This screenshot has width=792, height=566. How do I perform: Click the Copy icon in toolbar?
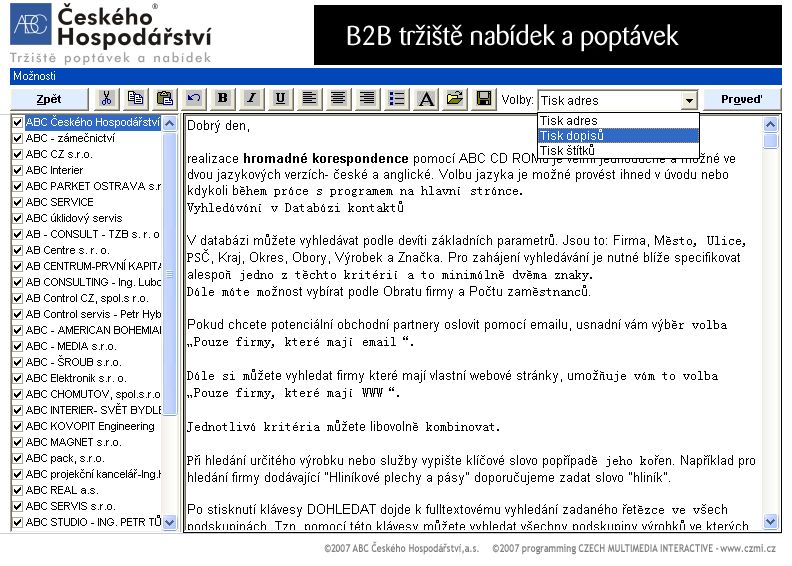[x=135, y=99]
